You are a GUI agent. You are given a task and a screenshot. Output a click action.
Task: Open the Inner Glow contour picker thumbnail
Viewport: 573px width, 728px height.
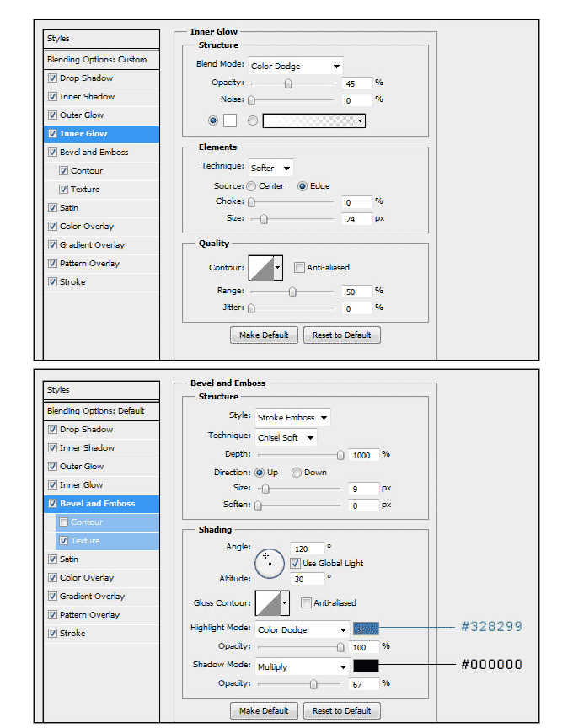[261, 267]
